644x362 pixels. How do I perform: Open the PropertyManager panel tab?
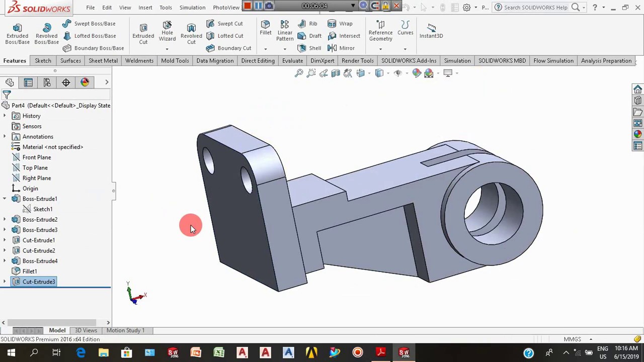(28, 82)
